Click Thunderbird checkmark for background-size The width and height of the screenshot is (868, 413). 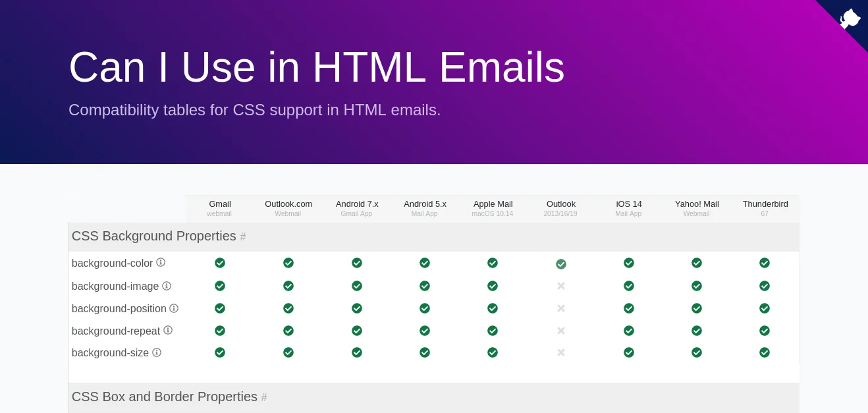[x=765, y=352]
